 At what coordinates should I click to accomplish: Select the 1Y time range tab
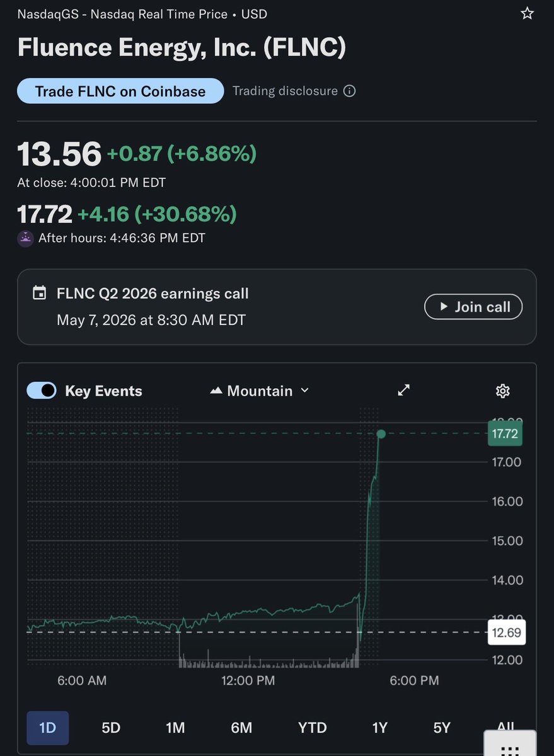[379, 728]
